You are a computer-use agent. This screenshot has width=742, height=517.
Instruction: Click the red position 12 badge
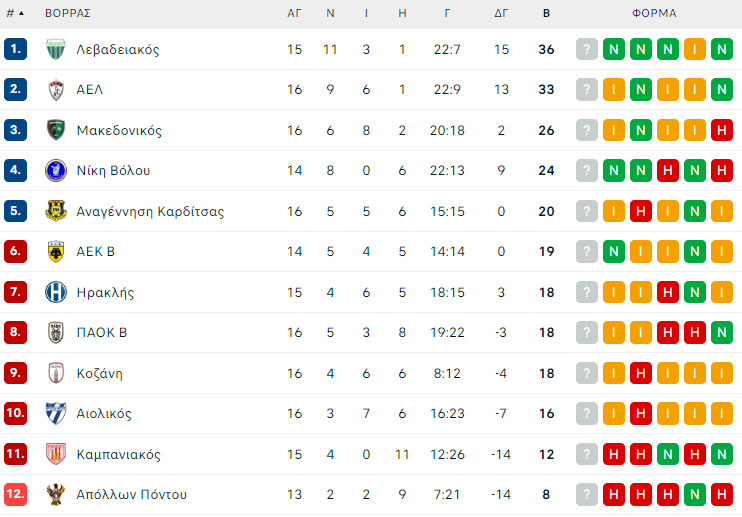click(15, 494)
